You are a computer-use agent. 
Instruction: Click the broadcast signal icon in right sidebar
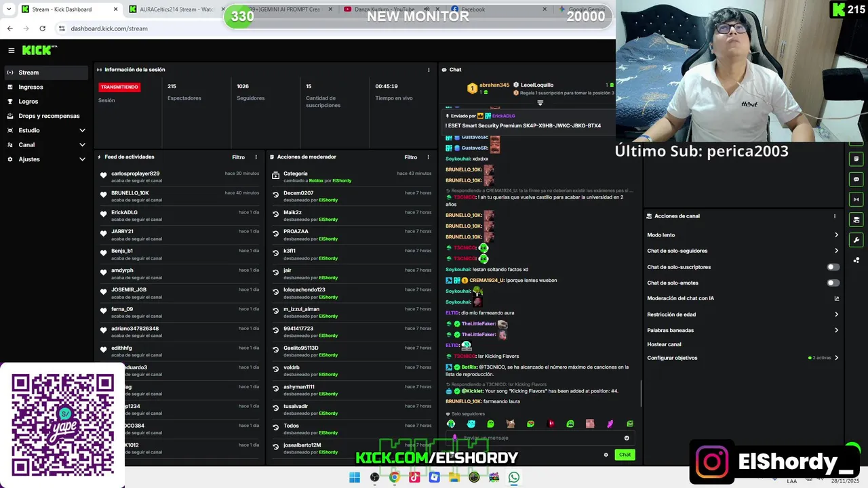(856, 199)
